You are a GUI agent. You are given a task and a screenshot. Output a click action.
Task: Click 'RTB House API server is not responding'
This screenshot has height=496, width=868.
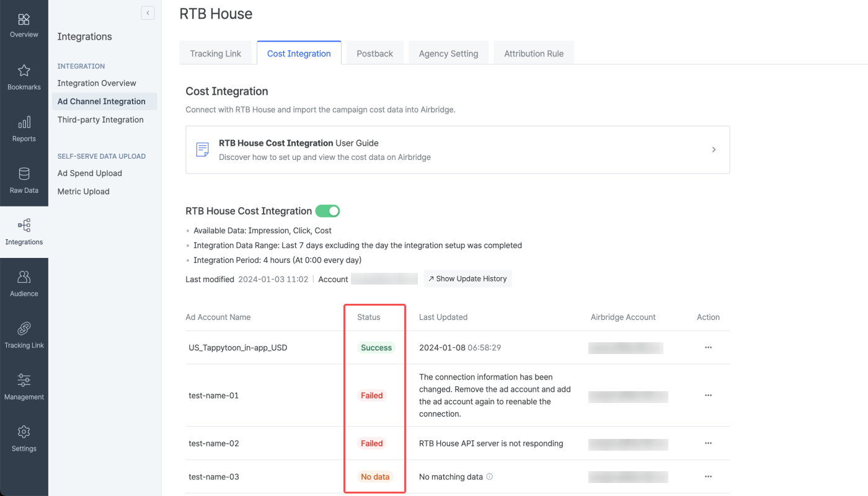point(491,443)
